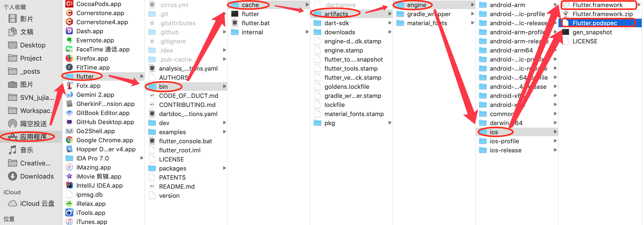The image size is (644, 225).
Task: Select the Hopper Disassembler v4.app icon
Action: point(69,149)
